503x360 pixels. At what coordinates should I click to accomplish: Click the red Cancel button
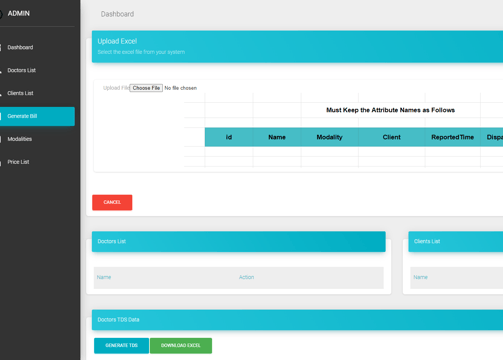tap(112, 202)
